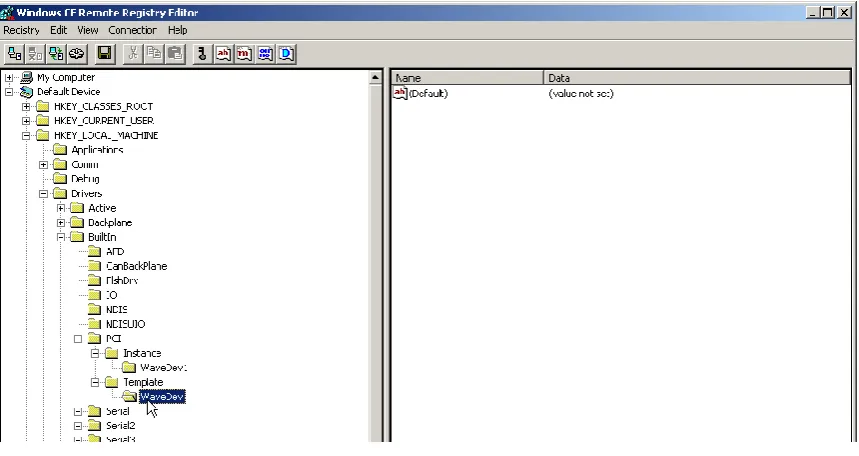Toggle the Serial2 key expander
Viewport: 859px width, 456px height.
click(78, 425)
